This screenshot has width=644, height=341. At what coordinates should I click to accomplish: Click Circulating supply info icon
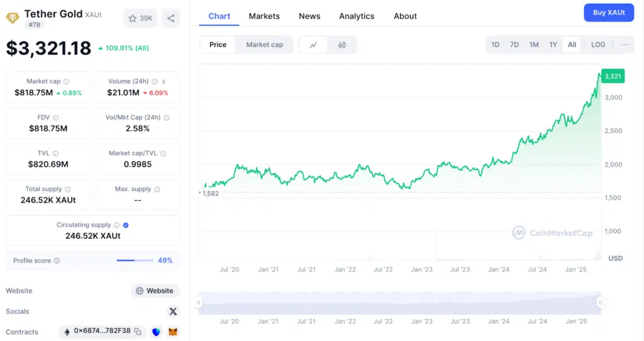(x=116, y=225)
